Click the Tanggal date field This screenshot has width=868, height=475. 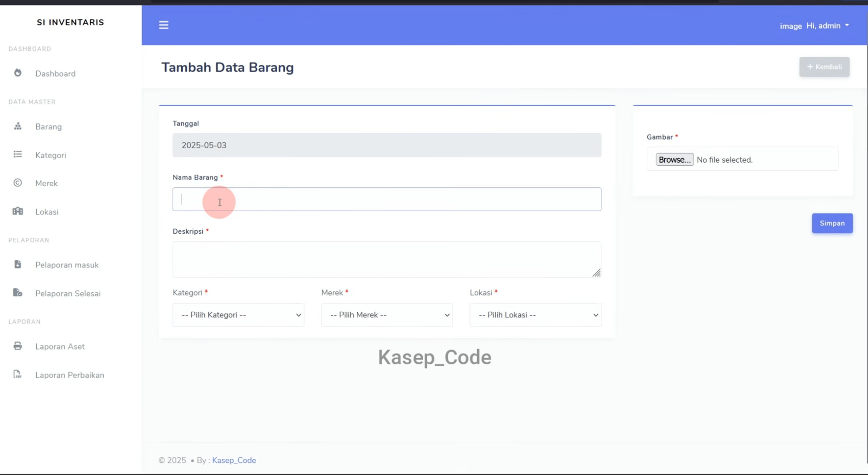pos(387,145)
